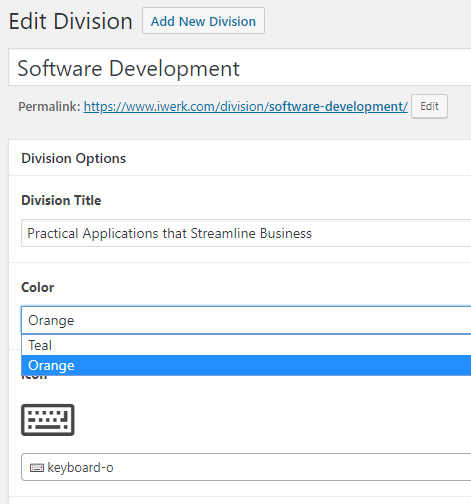Click the small keyboard icon in selector
Image resolution: width=471 pixels, height=504 pixels.
37,468
